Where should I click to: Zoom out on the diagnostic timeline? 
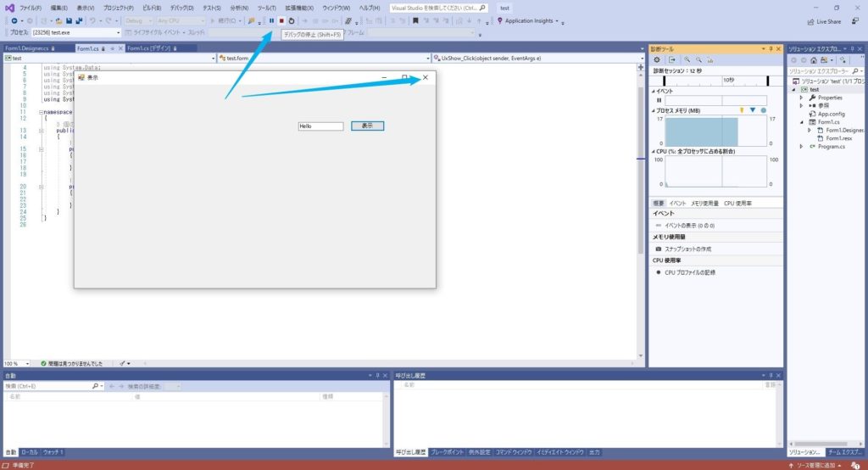pos(698,60)
